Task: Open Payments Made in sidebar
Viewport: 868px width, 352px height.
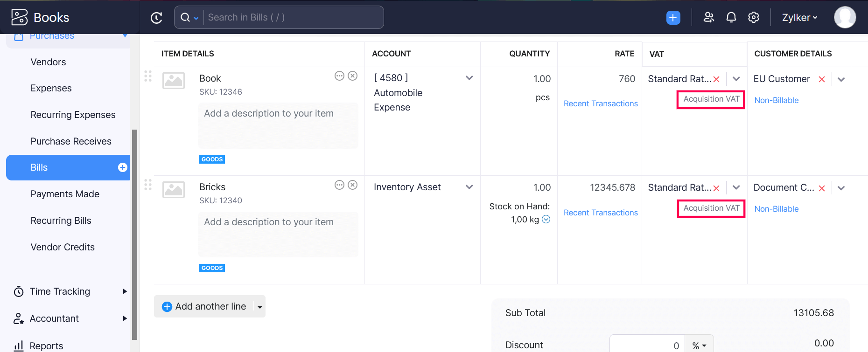Action: click(65, 194)
